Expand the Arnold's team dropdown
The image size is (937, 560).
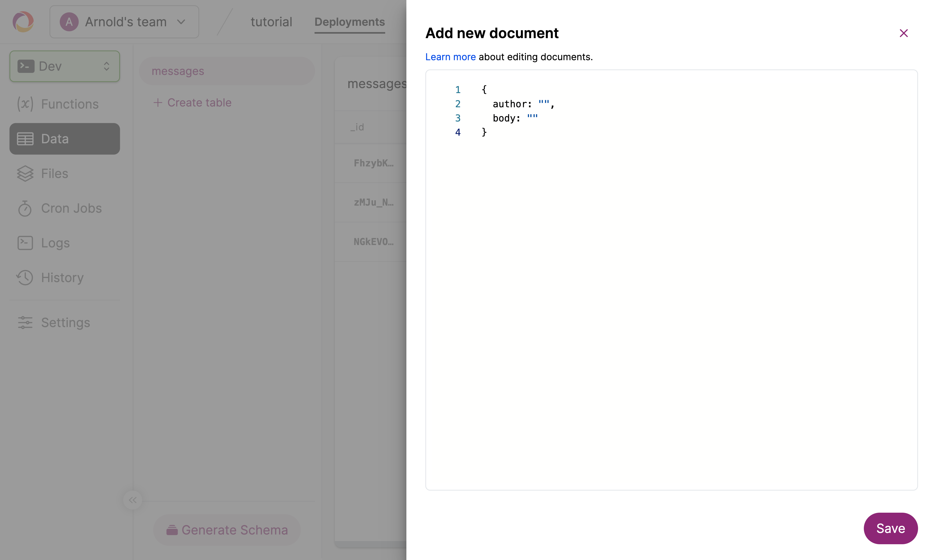[124, 22]
